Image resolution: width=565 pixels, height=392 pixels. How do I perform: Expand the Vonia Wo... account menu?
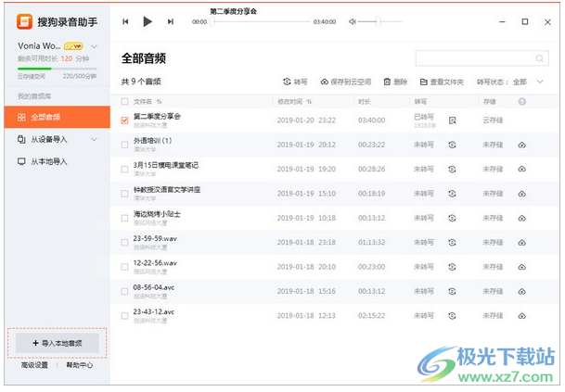pos(94,46)
